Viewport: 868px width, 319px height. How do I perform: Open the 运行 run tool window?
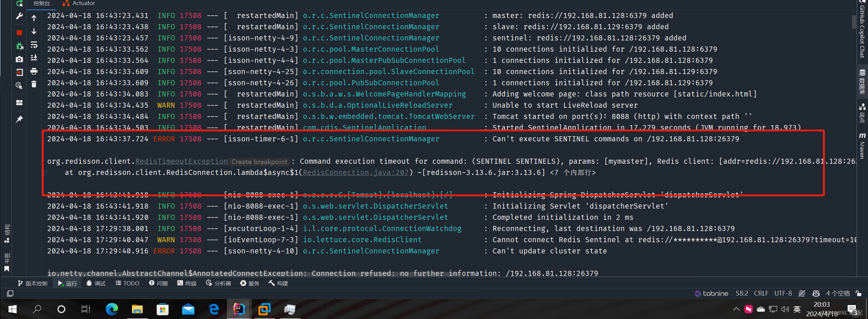coord(67,283)
